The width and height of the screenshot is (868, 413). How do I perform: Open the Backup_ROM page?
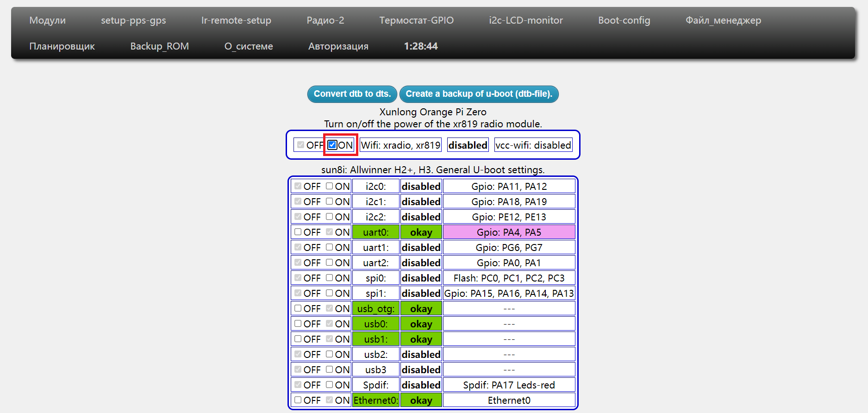point(159,46)
